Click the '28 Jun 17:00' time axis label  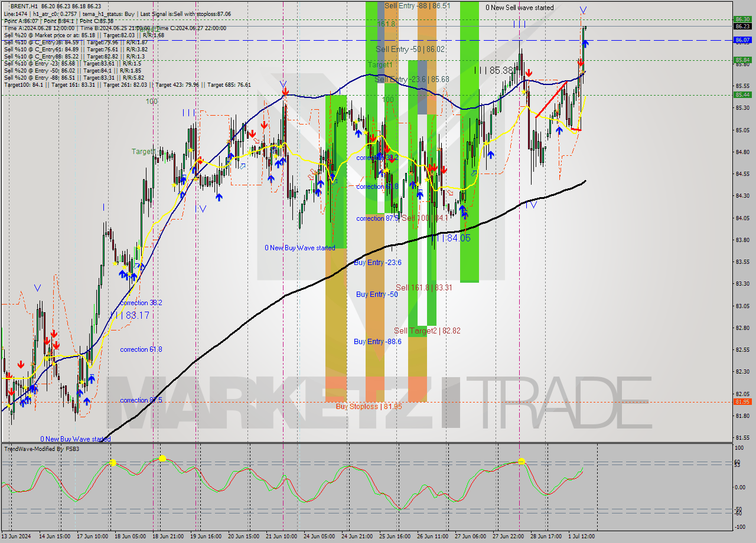tap(546, 537)
